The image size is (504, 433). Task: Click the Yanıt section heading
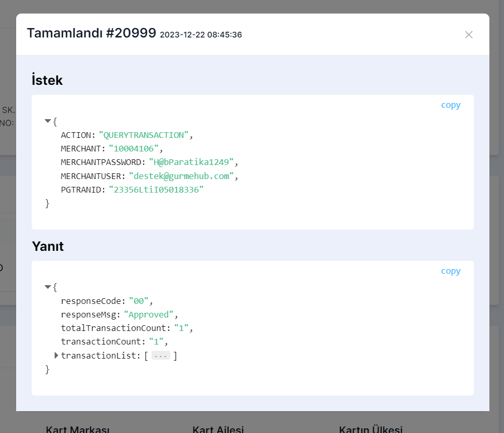(47, 246)
